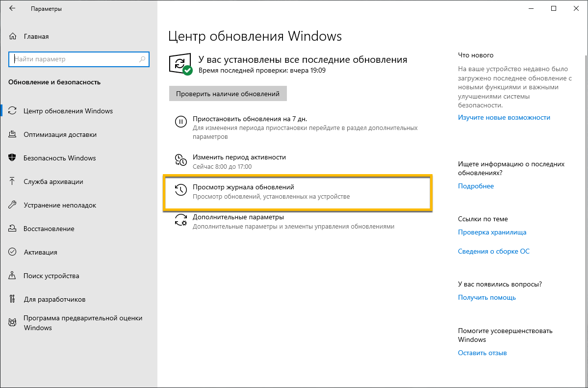The image size is (588, 388).
Task: Click the Home icon in sidebar
Action: pyautogui.click(x=13, y=36)
